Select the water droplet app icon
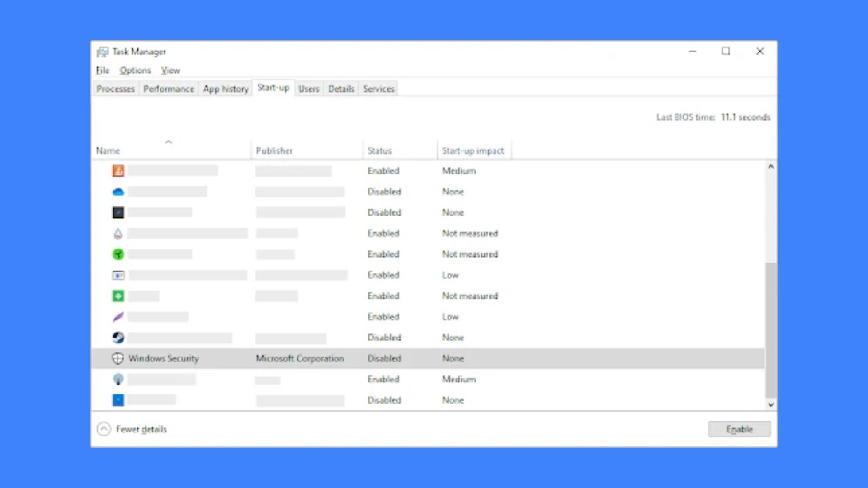 (118, 234)
